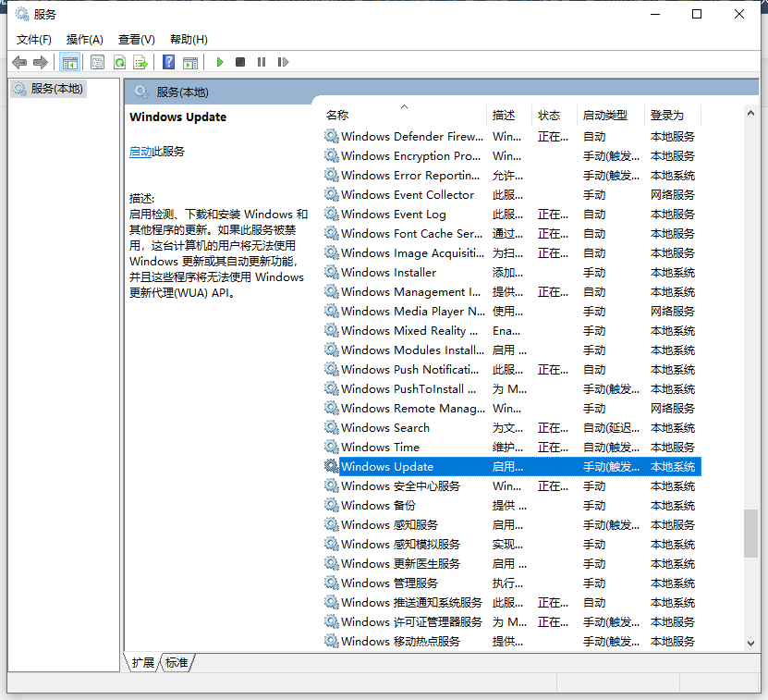The width and height of the screenshot is (768, 700).
Task: Switch to the 扩展 tab
Action: pyautogui.click(x=143, y=663)
